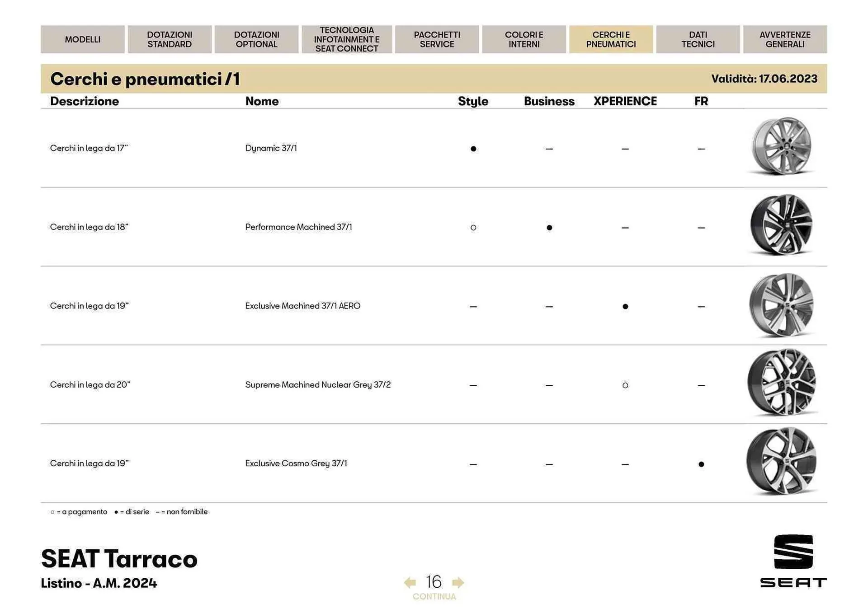The width and height of the screenshot is (868, 613).
Task: Click the 'Validità: 17.06.2023' date
Action: coord(764,79)
